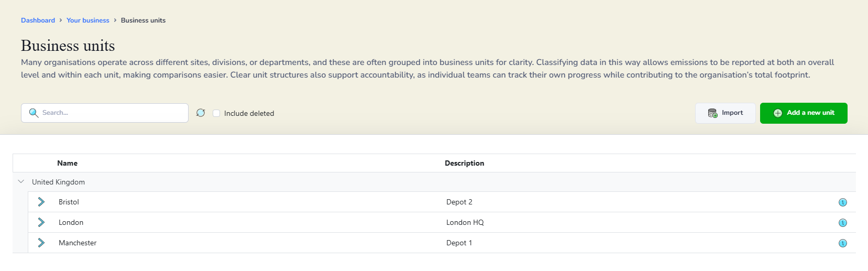
Task: Click the magnifier icon in search box
Action: coord(34,113)
